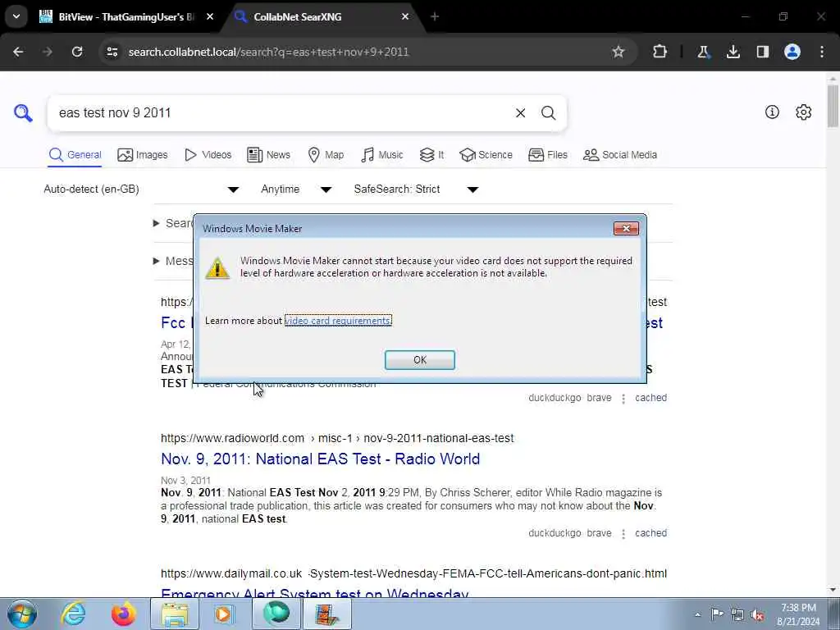Launch Internet Explorer from taskbar

click(73, 614)
